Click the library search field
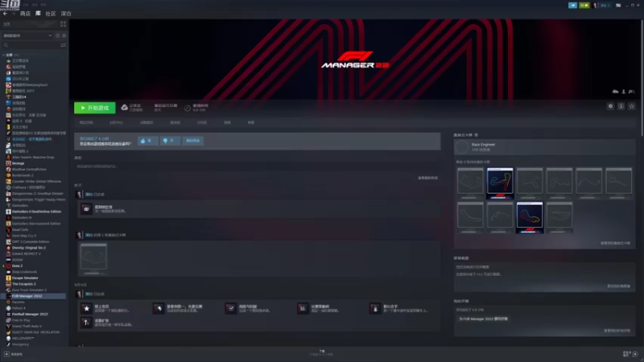The image size is (644, 362). tap(31, 45)
